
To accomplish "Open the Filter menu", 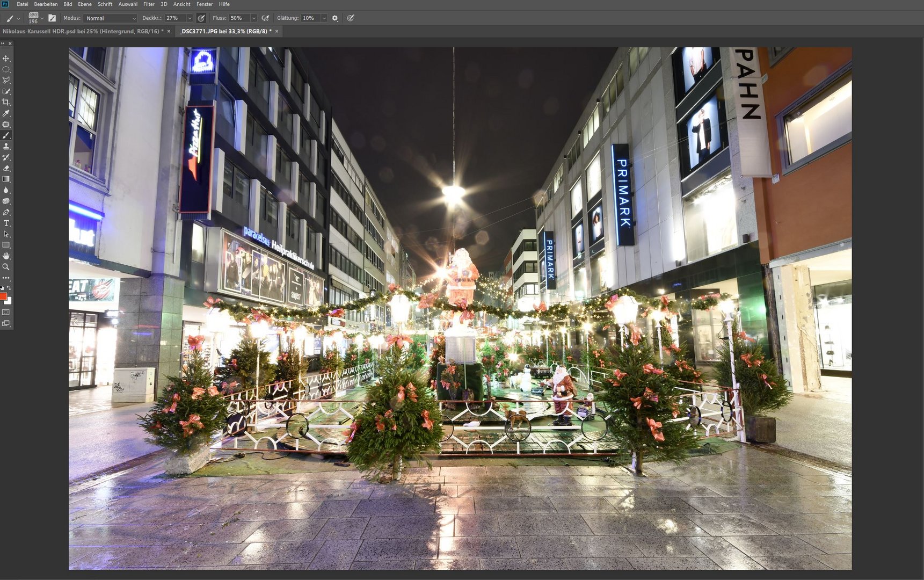I will [x=149, y=4].
